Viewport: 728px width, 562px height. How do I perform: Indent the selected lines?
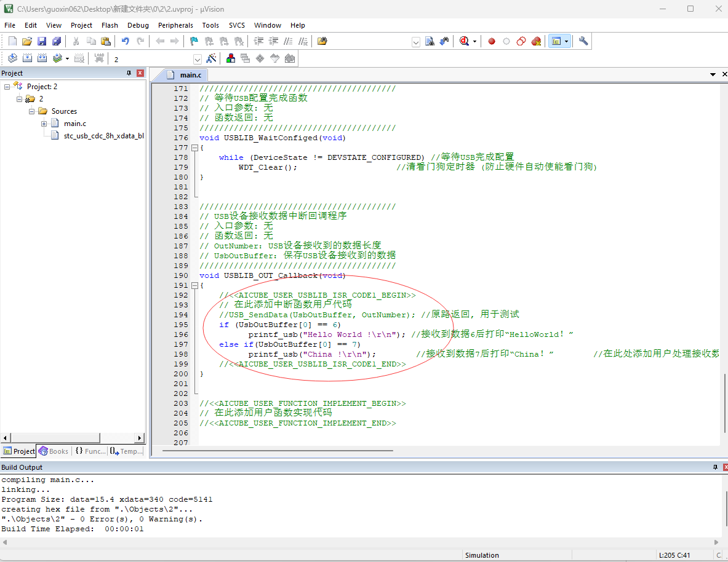tap(258, 41)
